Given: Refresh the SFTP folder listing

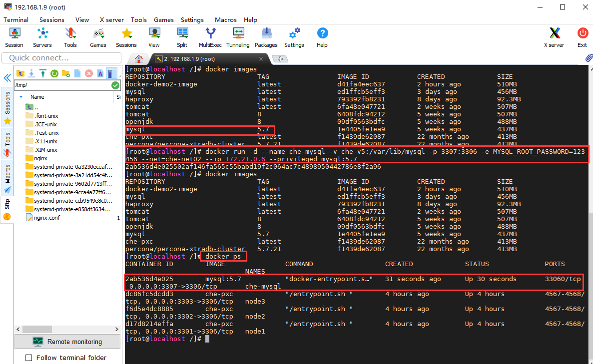Looking at the screenshot, I should 54,73.
